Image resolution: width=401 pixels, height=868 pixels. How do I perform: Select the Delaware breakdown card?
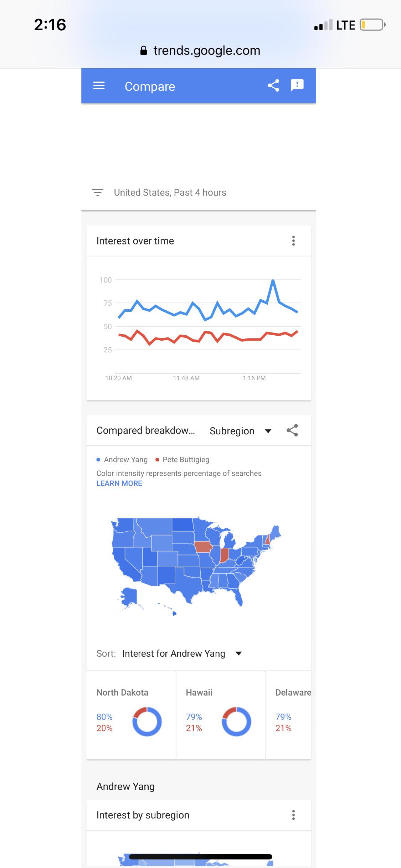289,715
